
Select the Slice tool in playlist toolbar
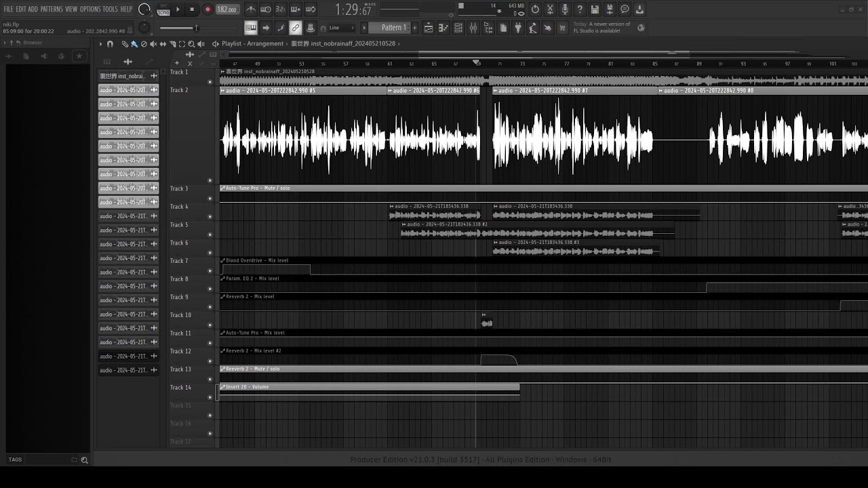pyautogui.click(x=173, y=44)
